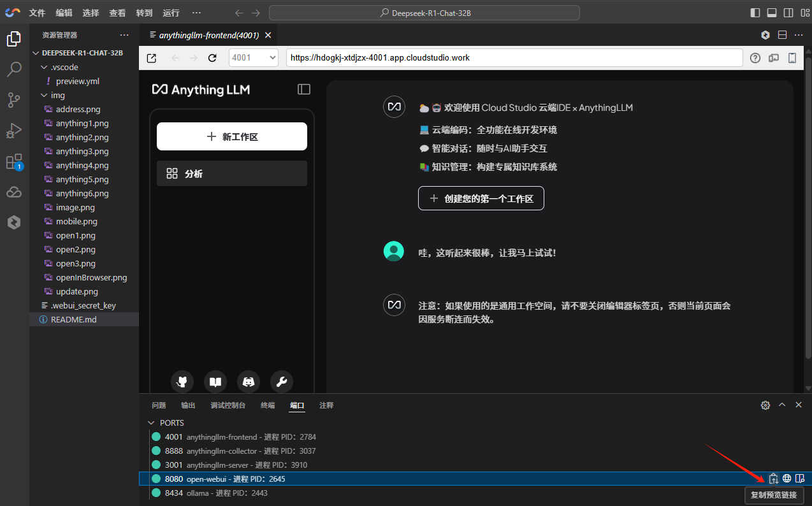Viewport: 812px width, 506px height.
Task: Preview port 8080 in editor icon
Action: (800, 479)
